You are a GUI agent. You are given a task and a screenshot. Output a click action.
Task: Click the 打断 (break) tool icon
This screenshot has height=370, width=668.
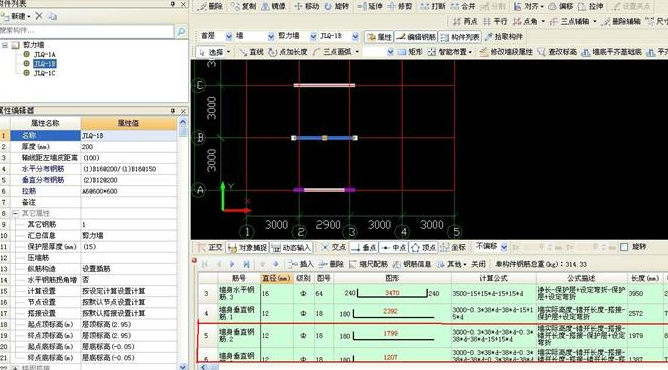(432, 6)
